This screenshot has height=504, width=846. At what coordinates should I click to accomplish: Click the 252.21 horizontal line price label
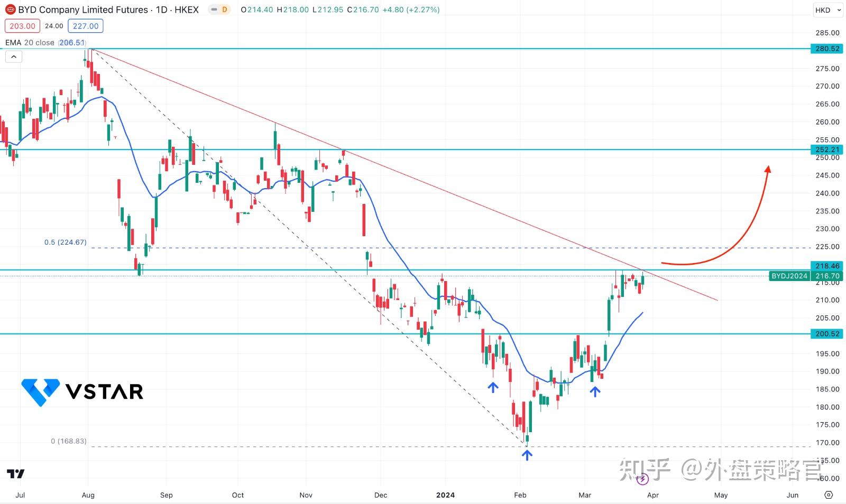pos(827,150)
